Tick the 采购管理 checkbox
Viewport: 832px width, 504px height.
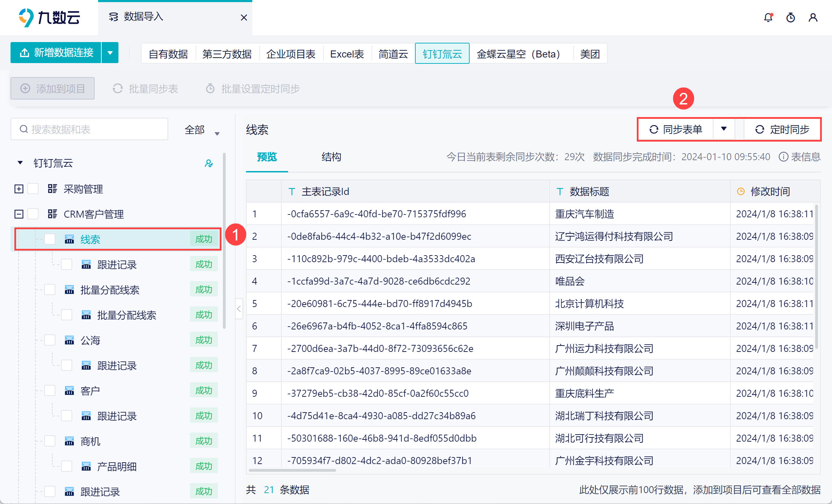coord(33,189)
